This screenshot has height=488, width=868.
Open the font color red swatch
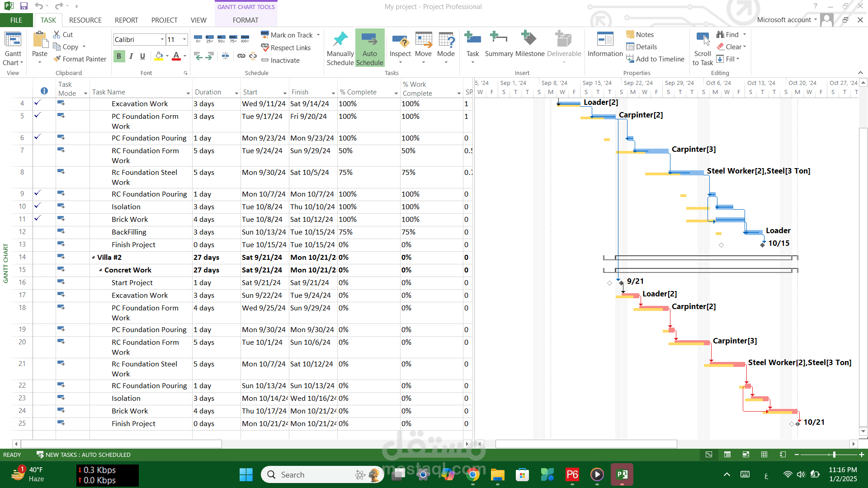coord(176,56)
